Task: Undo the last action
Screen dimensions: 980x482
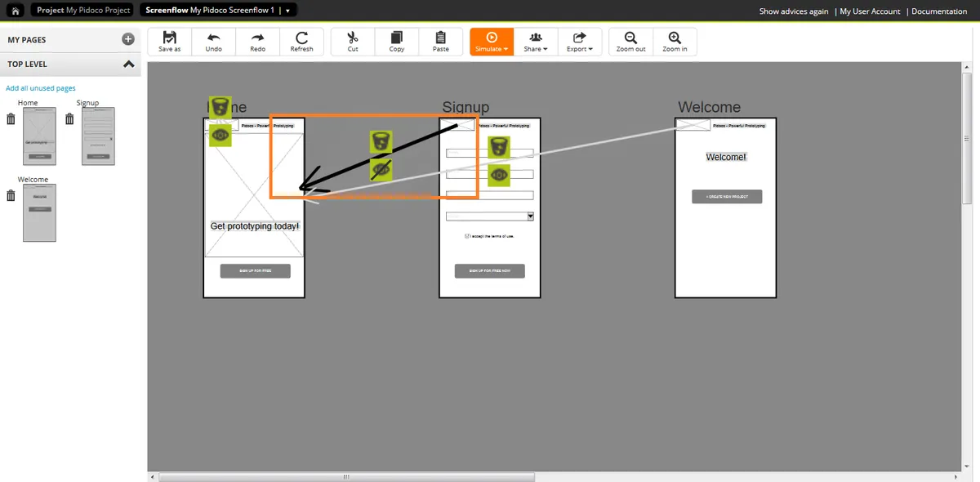Action: point(214,42)
